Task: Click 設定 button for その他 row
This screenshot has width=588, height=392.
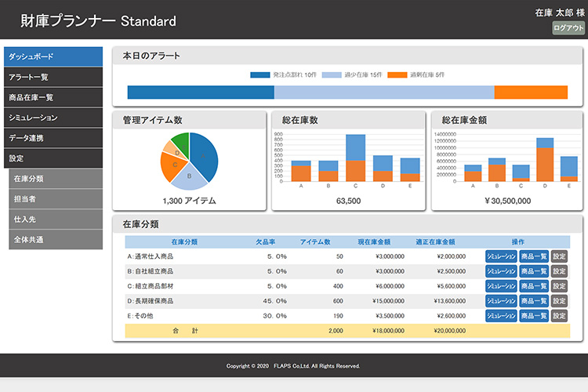Action: [x=559, y=316]
